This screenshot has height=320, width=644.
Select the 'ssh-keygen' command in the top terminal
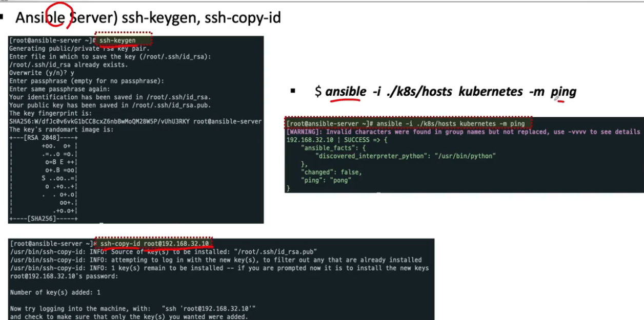pos(117,40)
